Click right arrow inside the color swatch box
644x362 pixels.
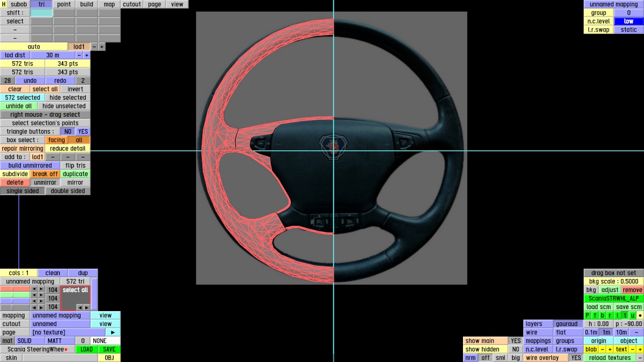[86, 307]
